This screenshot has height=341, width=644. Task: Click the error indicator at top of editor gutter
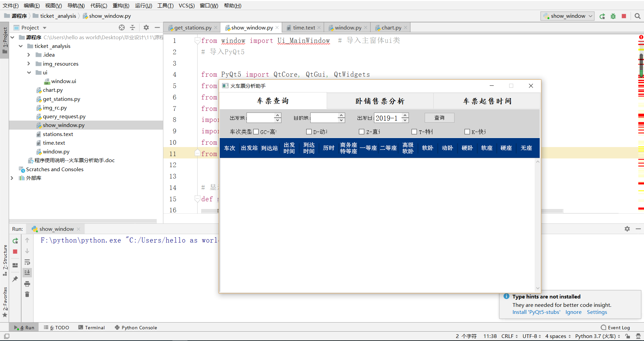click(x=641, y=37)
